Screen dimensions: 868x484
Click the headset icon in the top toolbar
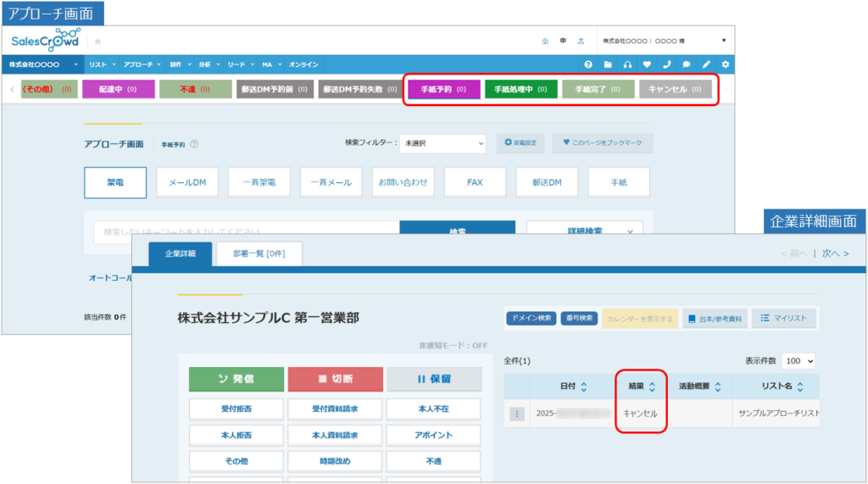point(627,64)
